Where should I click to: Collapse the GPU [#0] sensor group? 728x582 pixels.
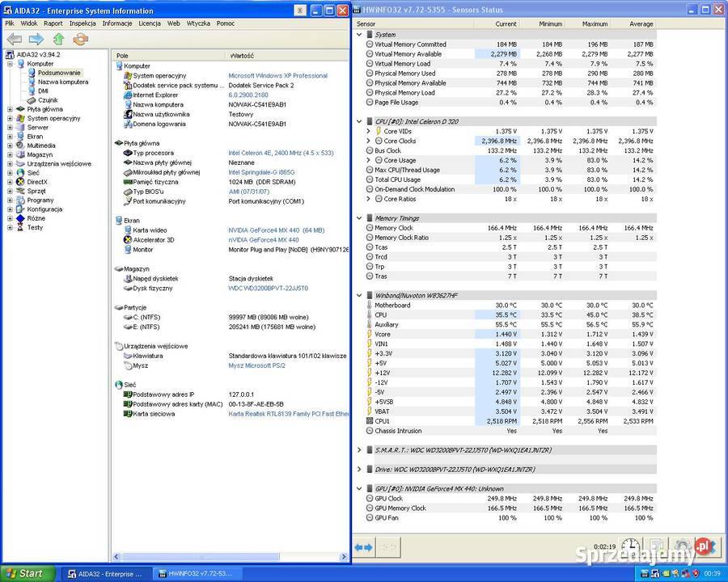pyautogui.click(x=358, y=488)
